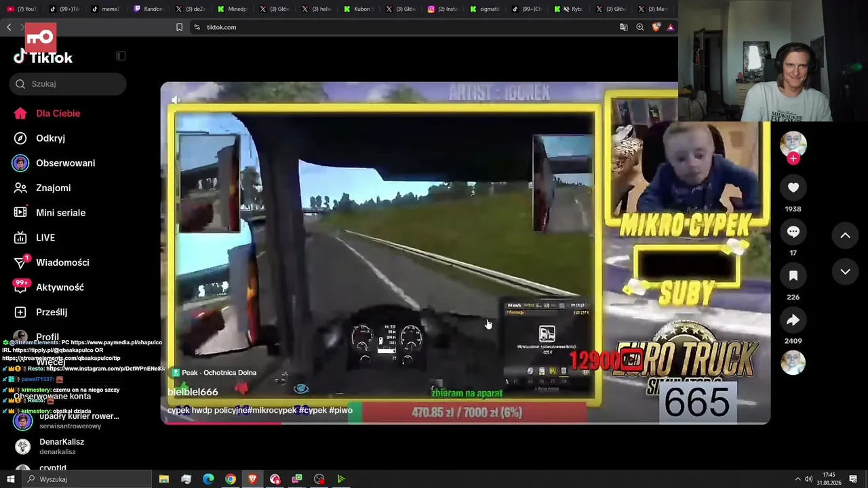Image resolution: width=868 pixels, height=488 pixels.
Task: Follow the creator with plus badge
Action: point(793,159)
